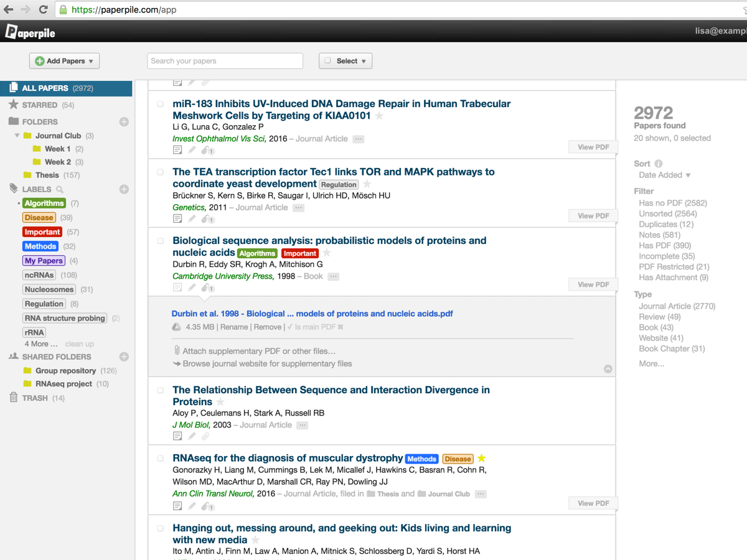The width and height of the screenshot is (747, 560).
Task: Collapse the attachment panel with arrow icon
Action: 608,369
